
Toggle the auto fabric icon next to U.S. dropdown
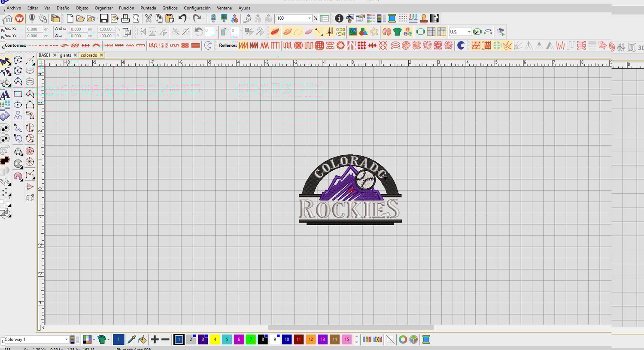click(477, 32)
